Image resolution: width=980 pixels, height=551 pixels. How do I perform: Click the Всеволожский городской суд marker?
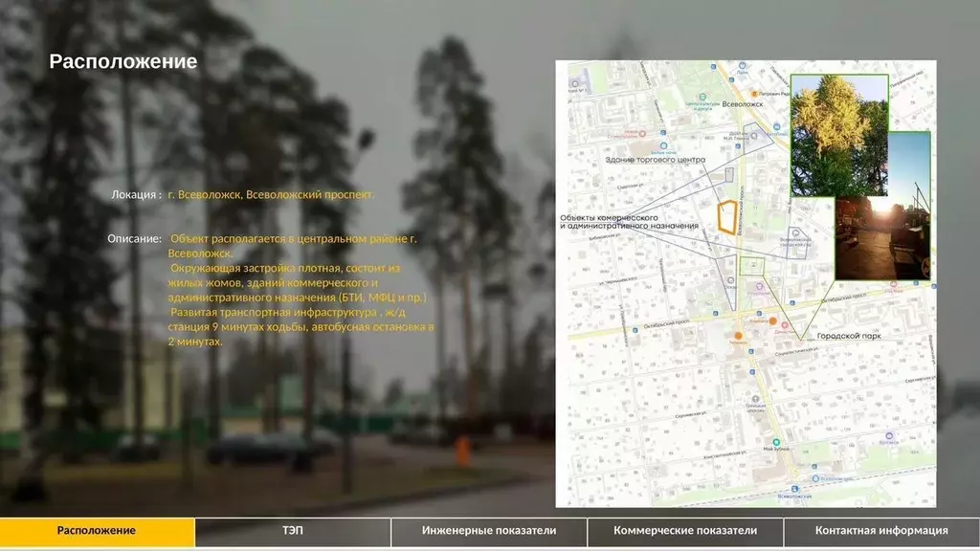(794, 232)
